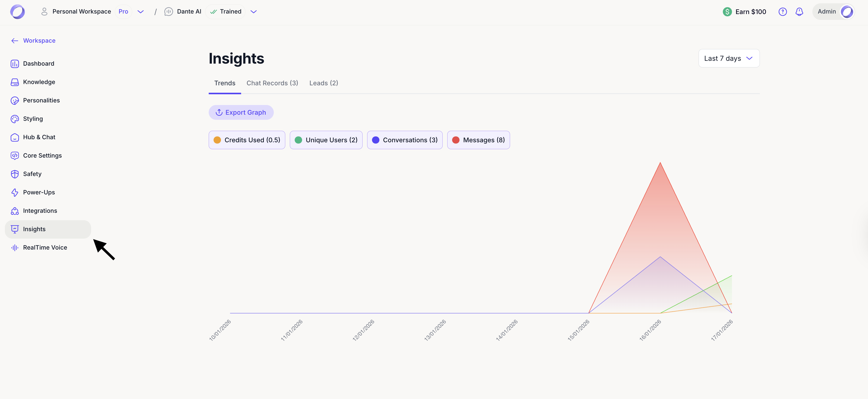Open Styling palette icon
The image size is (868, 399).
[15, 119]
